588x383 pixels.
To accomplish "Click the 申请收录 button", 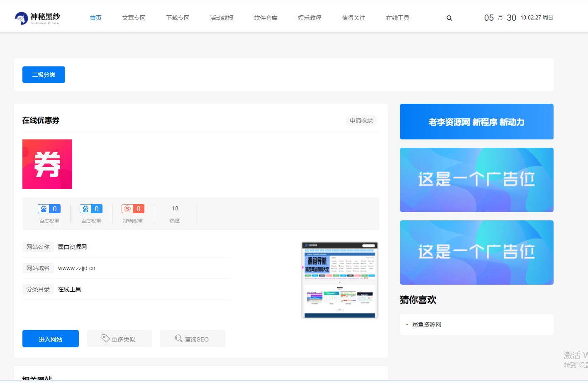I will point(361,120).
